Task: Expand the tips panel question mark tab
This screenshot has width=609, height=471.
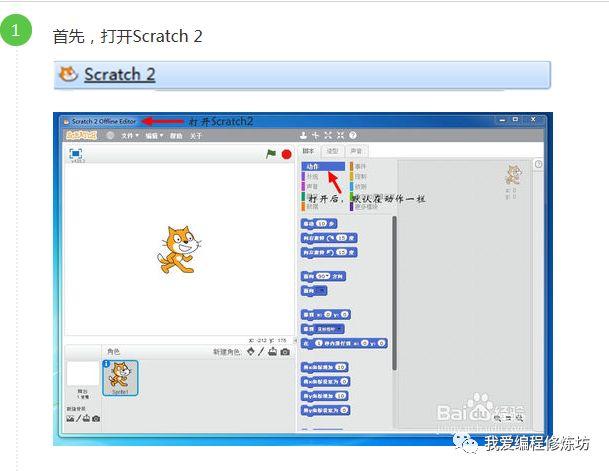Action: (x=538, y=164)
